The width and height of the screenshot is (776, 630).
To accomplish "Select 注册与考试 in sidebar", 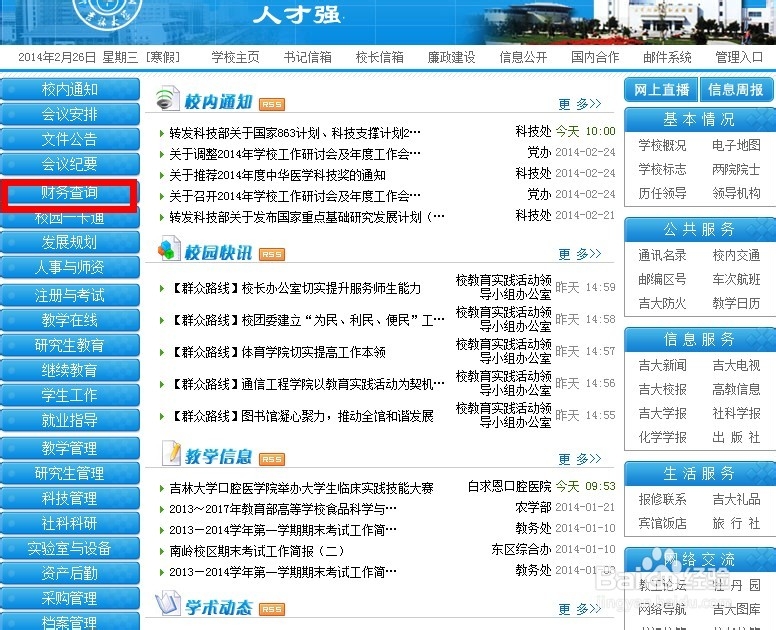I will point(70,295).
